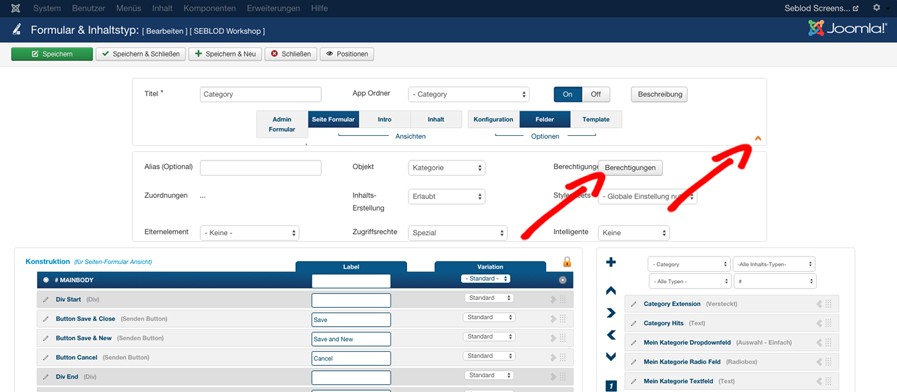Click the Berechtigungen button

630,168
